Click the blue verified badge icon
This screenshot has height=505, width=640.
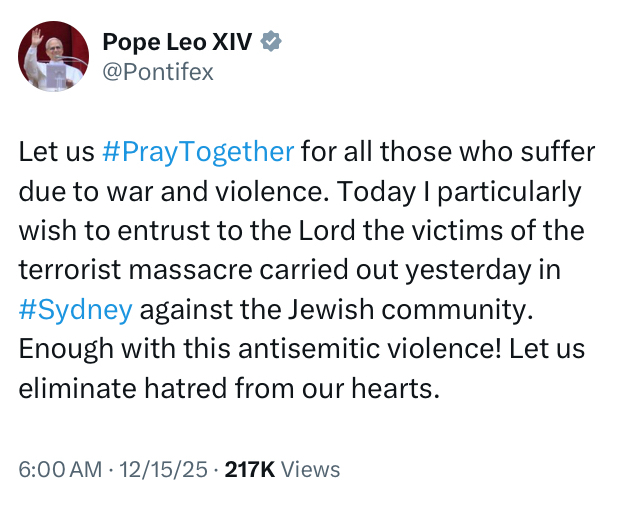[x=271, y=42]
